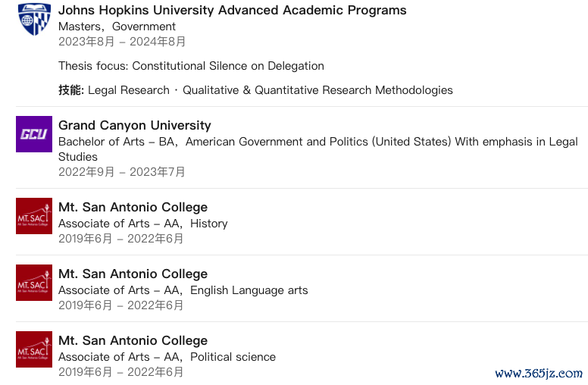
Task: Click the MT. SAC logo beside History
Action: coord(34,216)
